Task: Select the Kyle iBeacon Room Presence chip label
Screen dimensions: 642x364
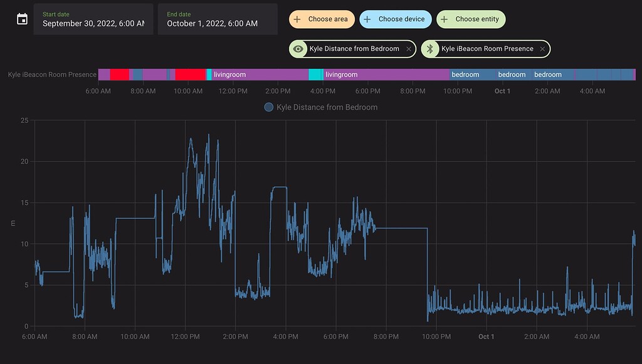Action: (487, 49)
